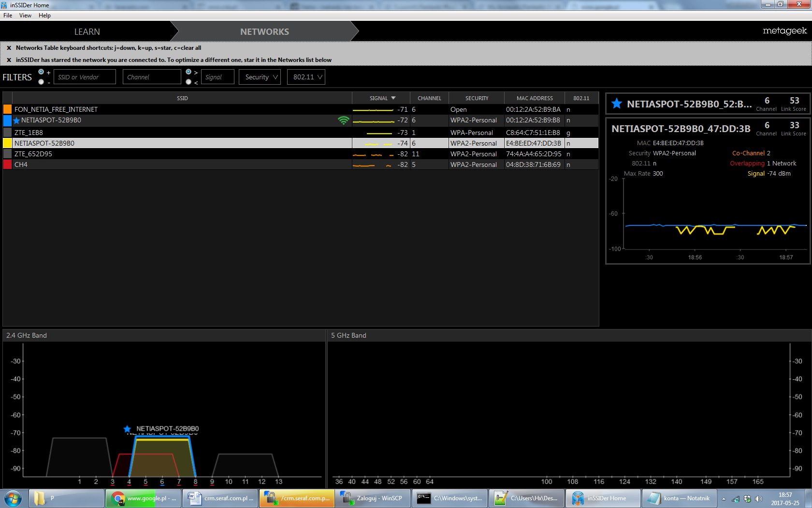Click the volume icon in system tray
Image resolution: width=812 pixels, height=508 pixels.
point(759,499)
